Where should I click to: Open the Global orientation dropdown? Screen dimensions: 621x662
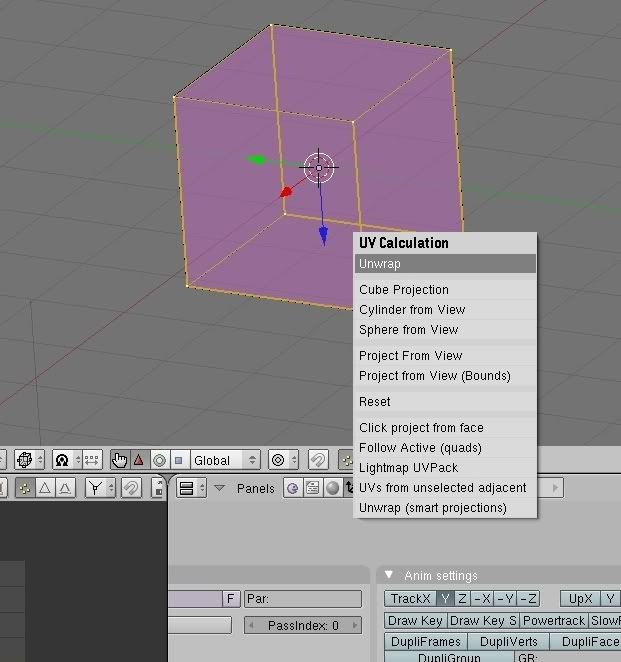coord(225,460)
